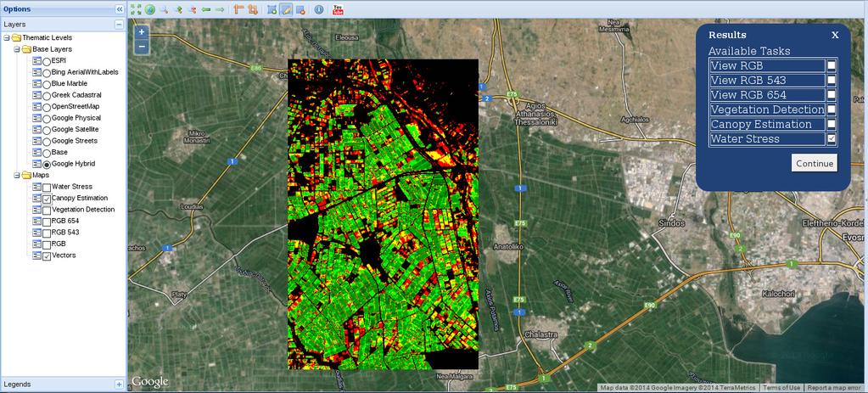Select the measure length ruler tool
Viewport: 868px width, 393px height.
click(x=238, y=9)
